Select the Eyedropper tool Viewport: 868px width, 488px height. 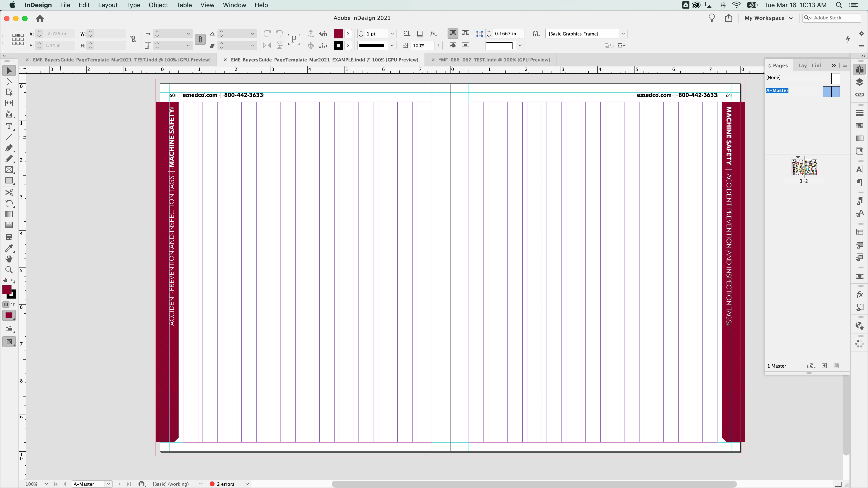coord(9,248)
